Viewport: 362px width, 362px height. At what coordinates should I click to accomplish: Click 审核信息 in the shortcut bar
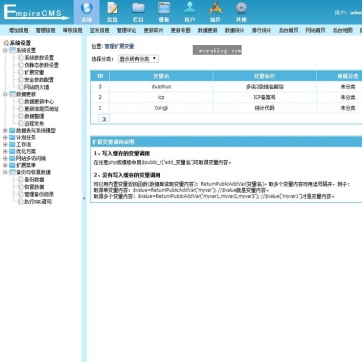click(73, 30)
